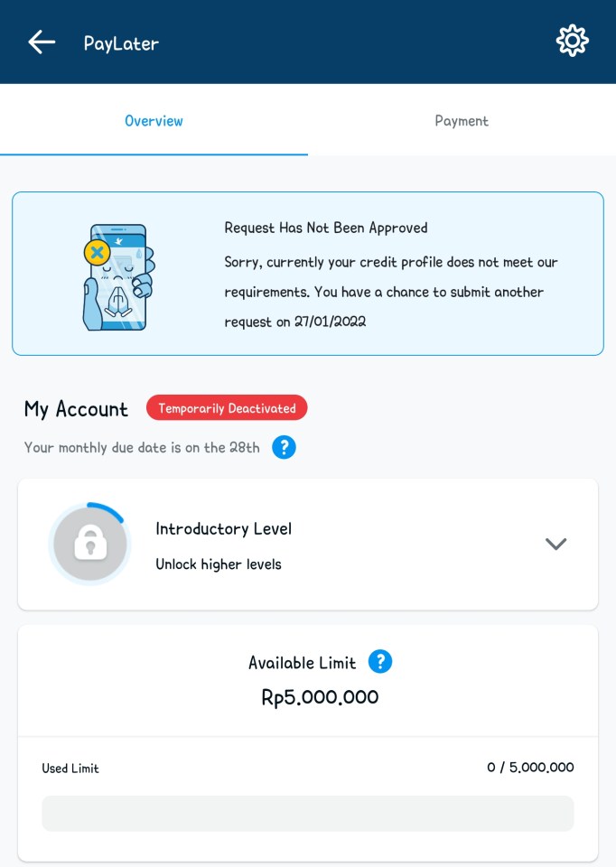Expand the Introductory Level chevron
616x867 pixels.
click(555, 544)
